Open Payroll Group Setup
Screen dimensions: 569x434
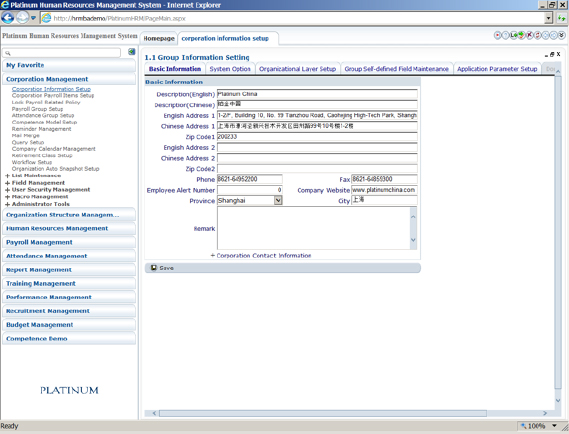(37, 109)
